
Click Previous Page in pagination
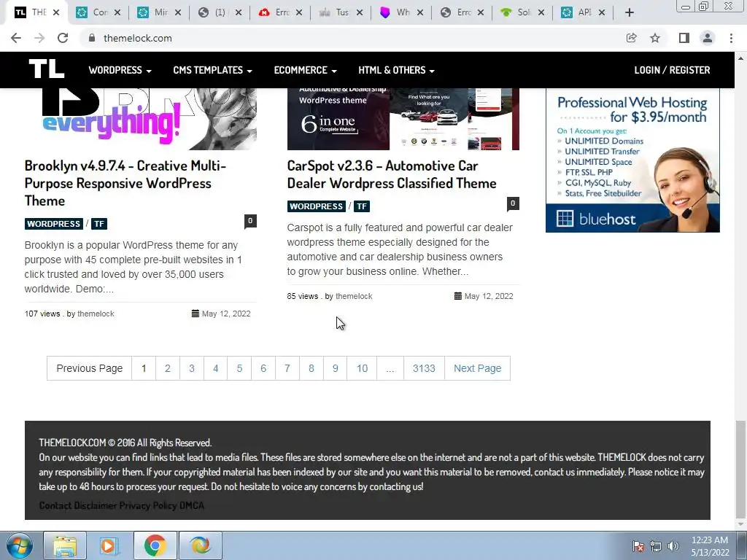point(90,368)
